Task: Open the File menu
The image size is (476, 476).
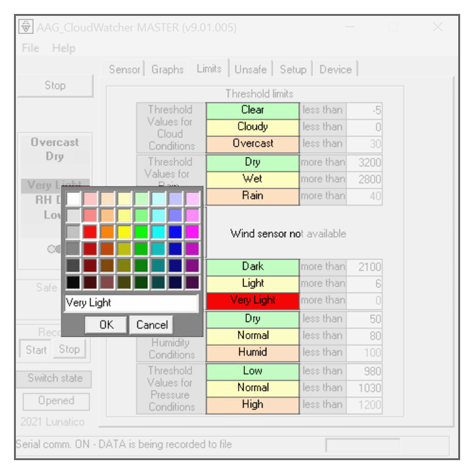Action: [30, 48]
